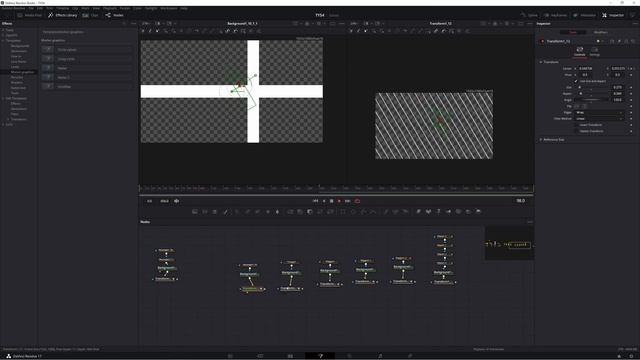Stop playback in the transport controls

(x=331, y=201)
